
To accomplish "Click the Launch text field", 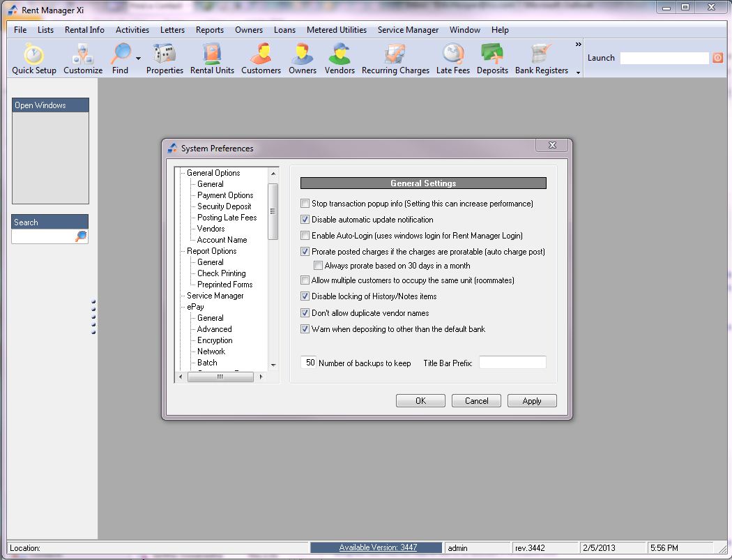I will click(664, 58).
